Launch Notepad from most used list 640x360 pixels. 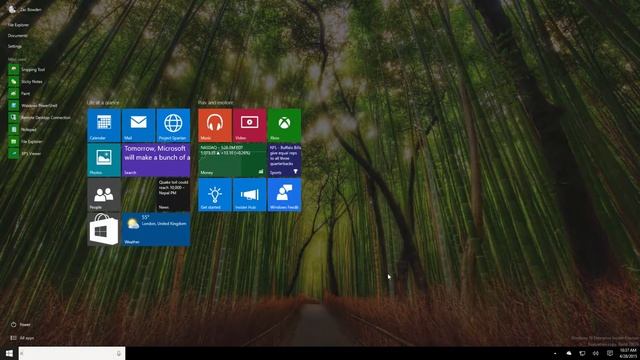23,129
